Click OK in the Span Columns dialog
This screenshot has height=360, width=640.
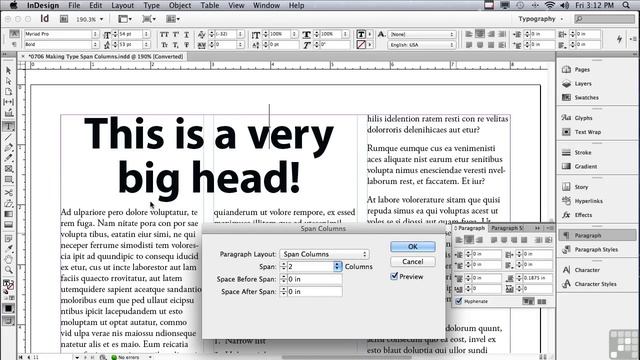point(413,247)
